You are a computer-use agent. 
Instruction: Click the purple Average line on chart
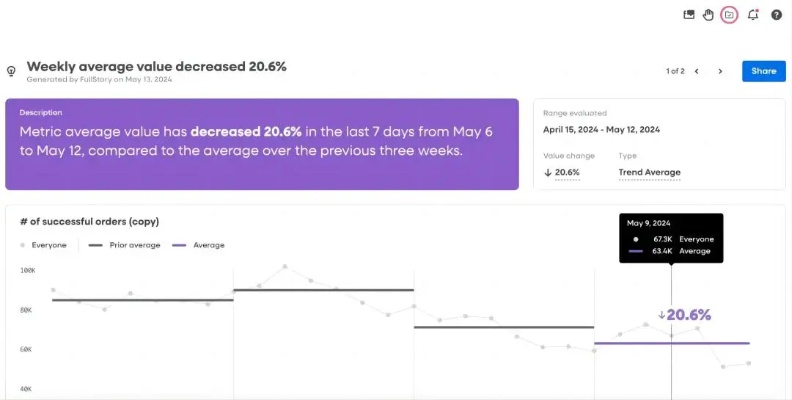tap(672, 343)
